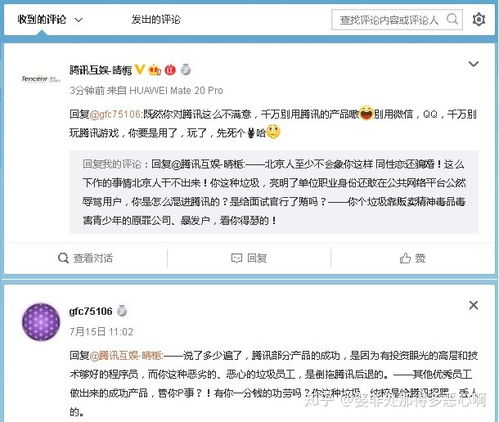Viewport: 499px width, 422px height.
Task: Click the medal icon next to gfc75106
Action: [x=122, y=311]
